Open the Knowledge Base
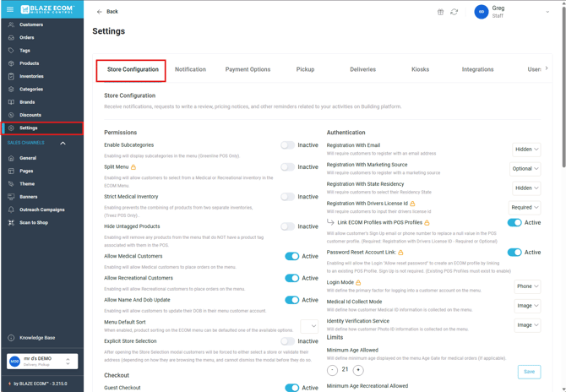Viewport: 566px width, 392px height. (x=37, y=337)
